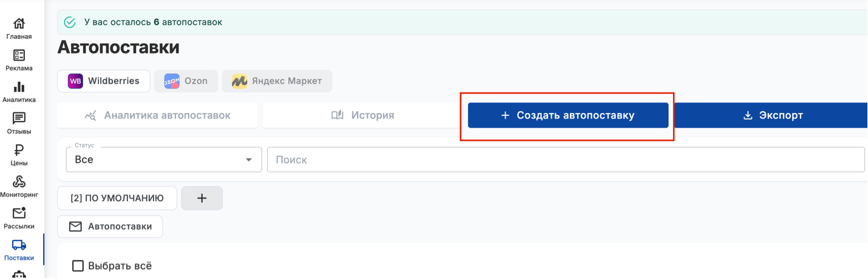This screenshot has width=868, height=280.
Task: Open the История section
Action: [362, 115]
